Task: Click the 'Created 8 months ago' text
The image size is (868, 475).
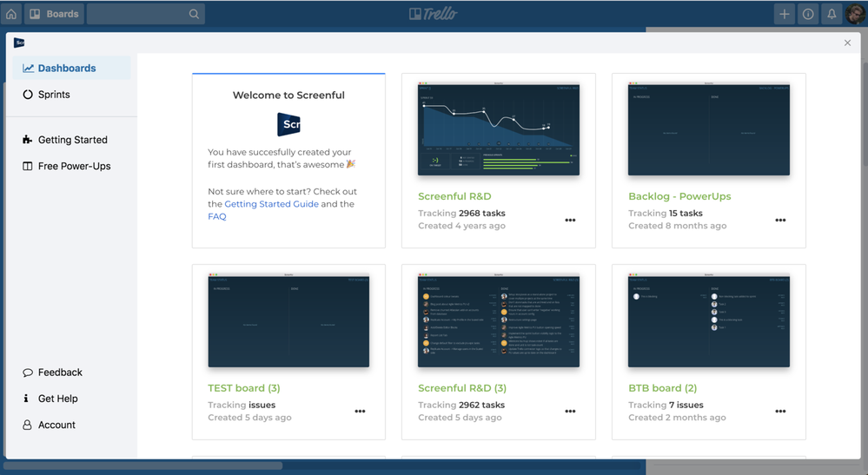Action: [678, 226]
